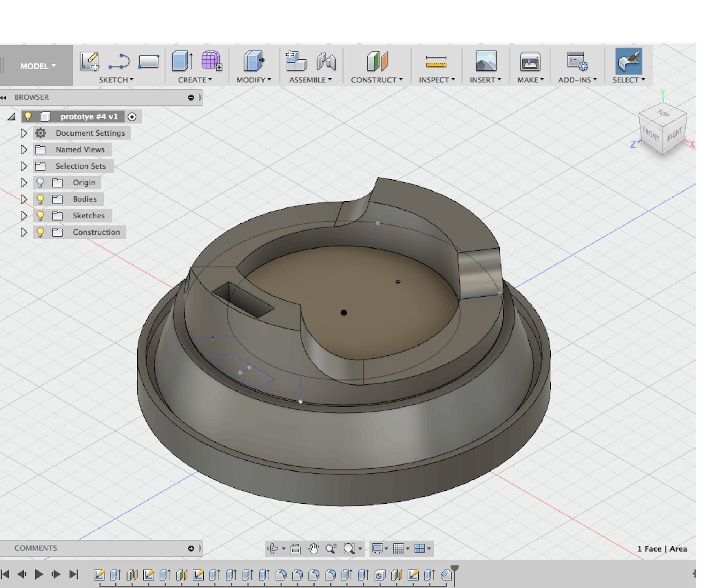Screen dimensions: 708x588
Task: Expand the Selection Sets tree node
Action: (x=24, y=166)
